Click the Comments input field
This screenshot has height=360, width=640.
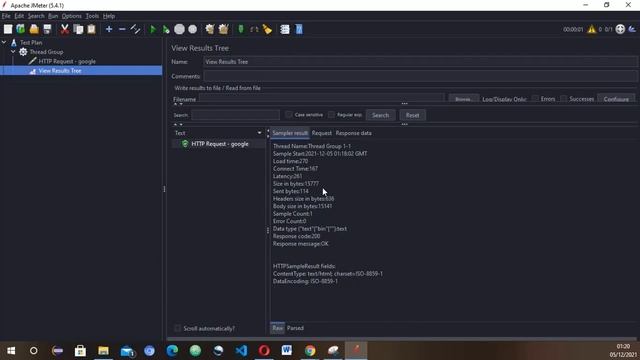[420, 76]
